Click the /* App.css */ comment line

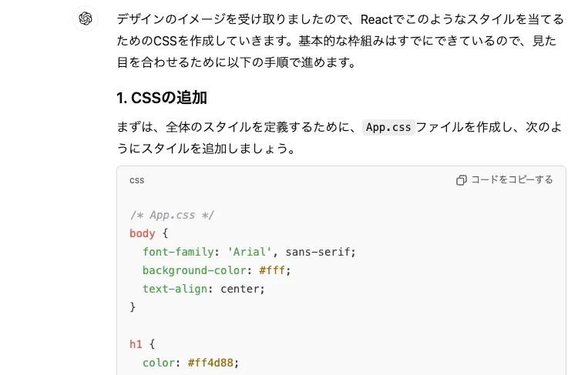coord(172,215)
